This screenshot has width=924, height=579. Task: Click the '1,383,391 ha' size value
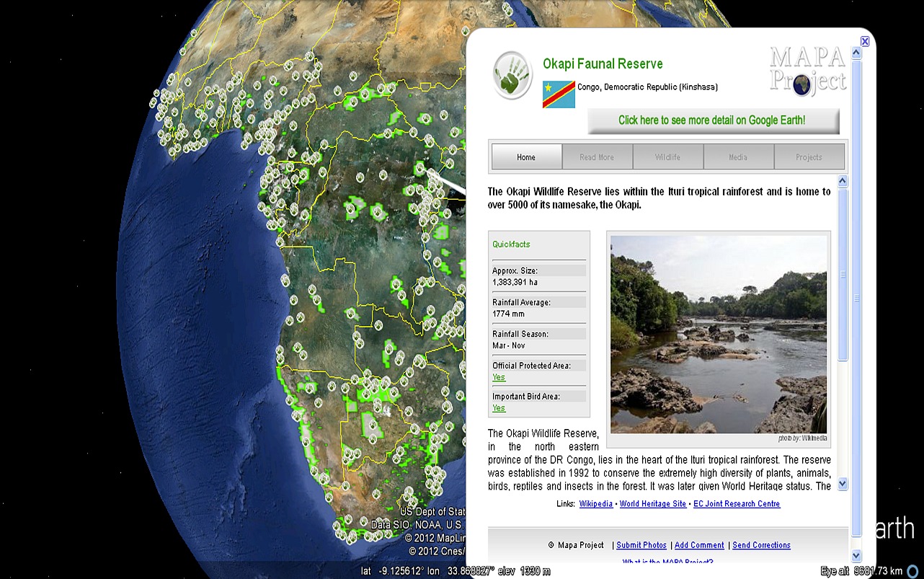tap(515, 282)
